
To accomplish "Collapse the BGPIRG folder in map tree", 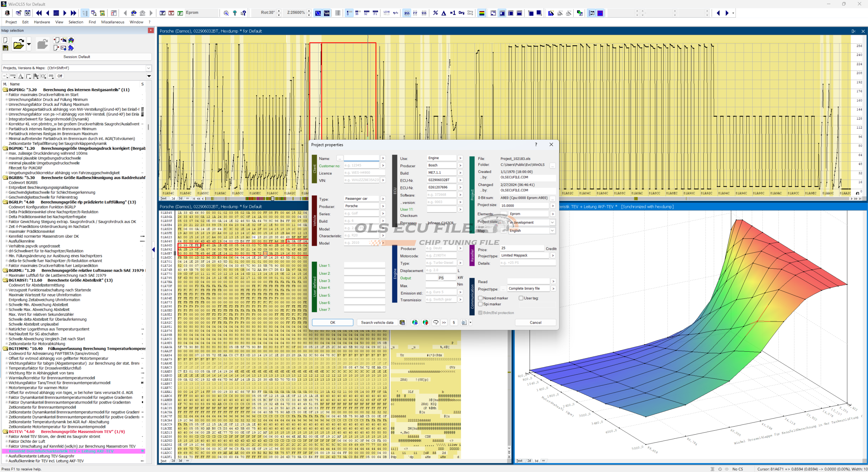I will (5, 90).
